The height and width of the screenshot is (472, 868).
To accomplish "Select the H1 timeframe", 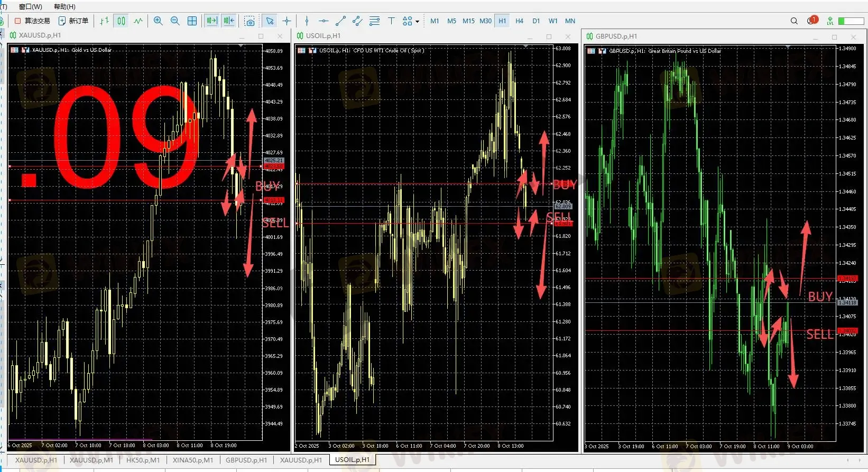I will pos(502,21).
